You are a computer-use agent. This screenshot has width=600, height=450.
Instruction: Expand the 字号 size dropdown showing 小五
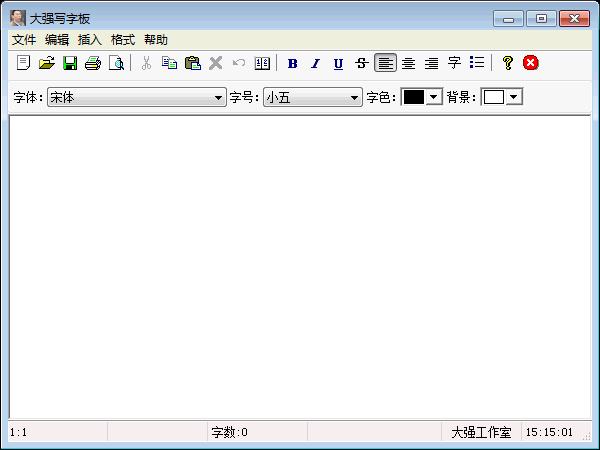click(354, 98)
